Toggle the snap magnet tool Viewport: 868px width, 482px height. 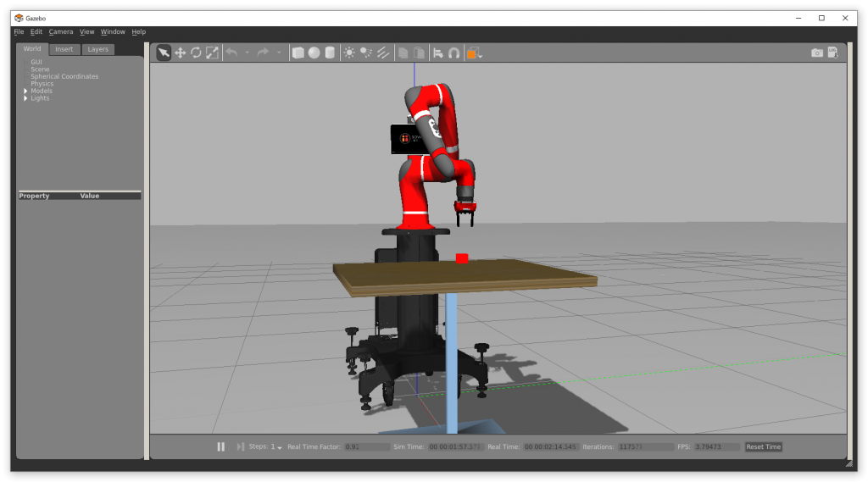pyautogui.click(x=454, y=53)
